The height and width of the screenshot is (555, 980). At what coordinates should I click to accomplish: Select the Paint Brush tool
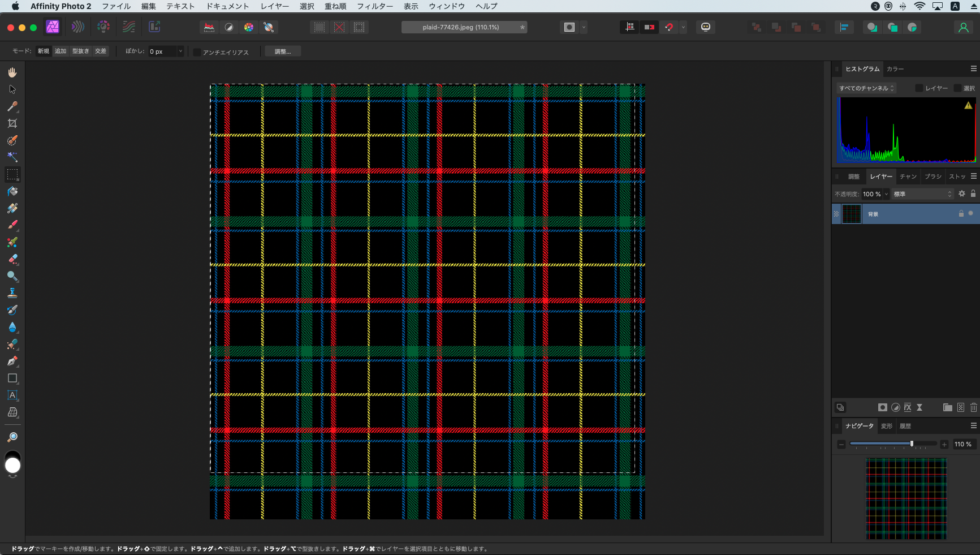point(12,225)
